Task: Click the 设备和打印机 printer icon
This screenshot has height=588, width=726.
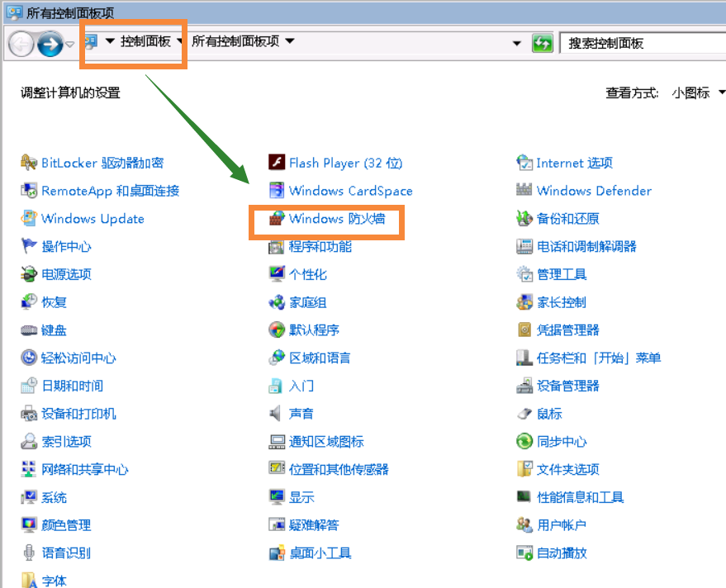Action: click(29, 414)
